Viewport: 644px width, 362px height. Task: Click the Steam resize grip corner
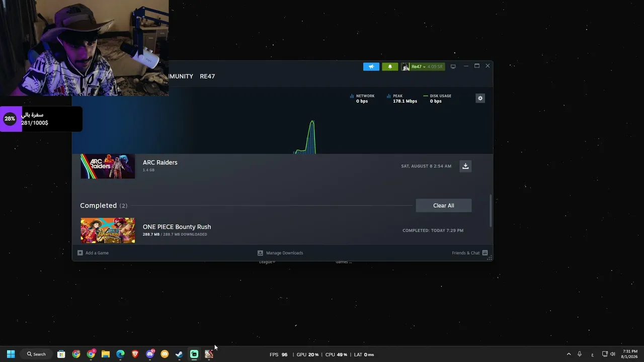coord(489,257)
